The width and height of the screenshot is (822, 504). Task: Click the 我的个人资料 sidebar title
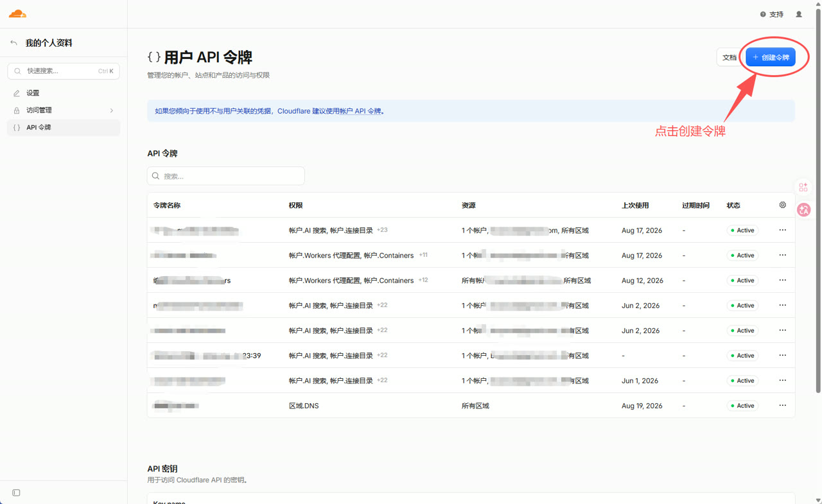pyautogui.click(x=49, y=43)
